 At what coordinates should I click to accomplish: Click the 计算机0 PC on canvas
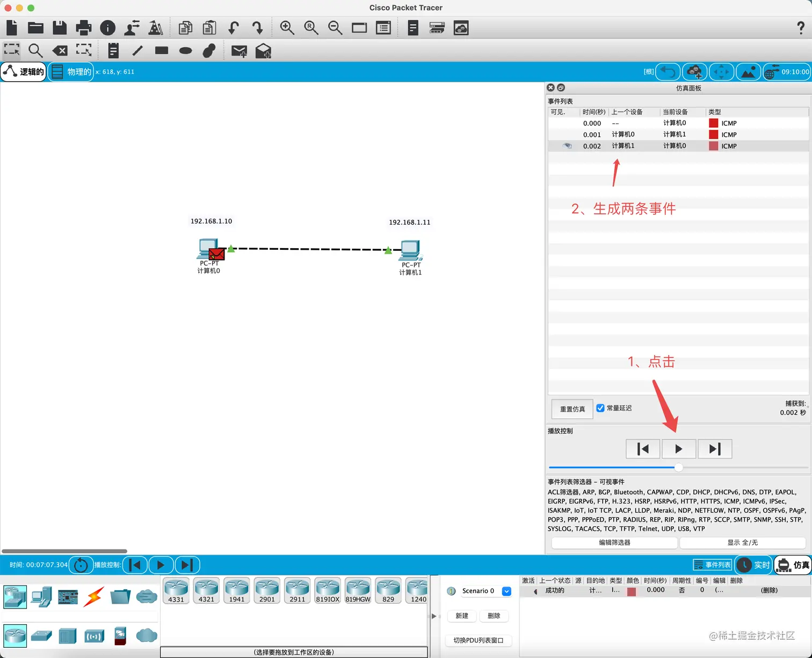click(x=209, y=249)
